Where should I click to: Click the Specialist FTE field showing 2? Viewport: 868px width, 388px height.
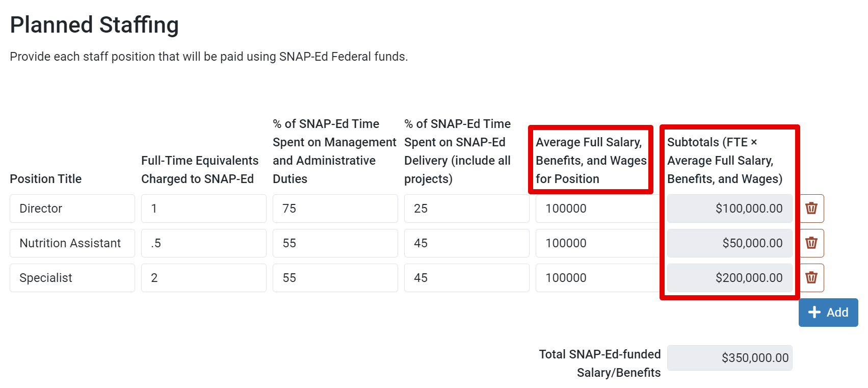pos(203,278)
